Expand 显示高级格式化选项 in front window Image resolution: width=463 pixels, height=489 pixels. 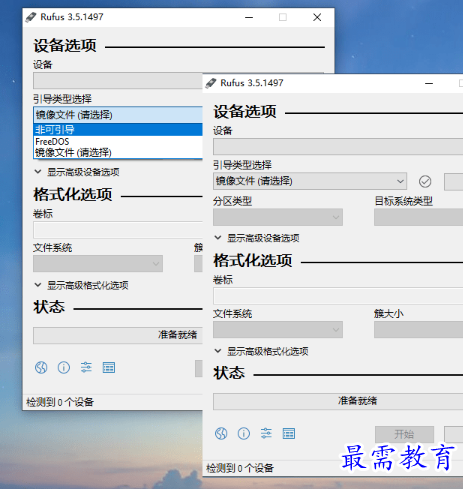261,351
